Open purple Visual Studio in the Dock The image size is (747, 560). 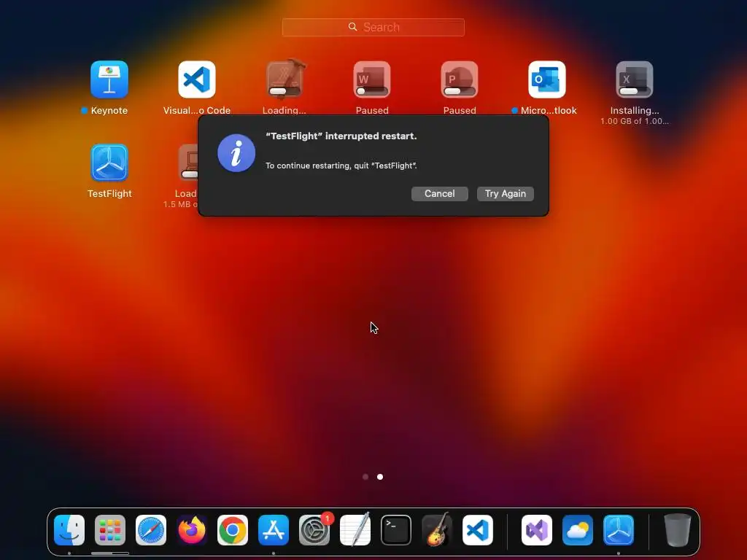point(537,530)
